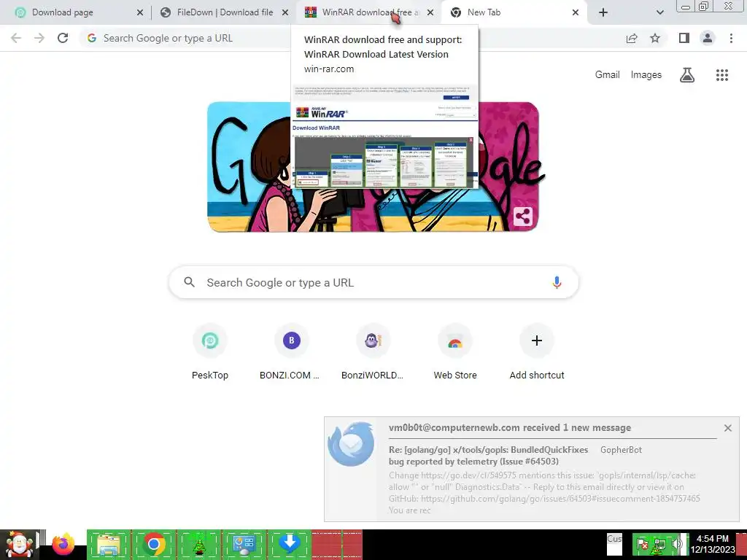Image resolution: width=747 pixels, height=560 pixels.
Task: Open the Santa Start button
Action: [19, 545]
